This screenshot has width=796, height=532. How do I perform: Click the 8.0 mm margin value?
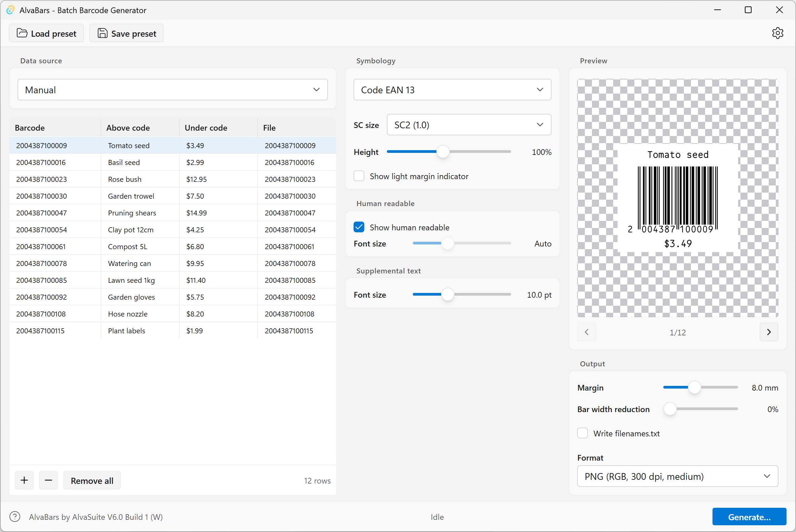click(765, 388)
